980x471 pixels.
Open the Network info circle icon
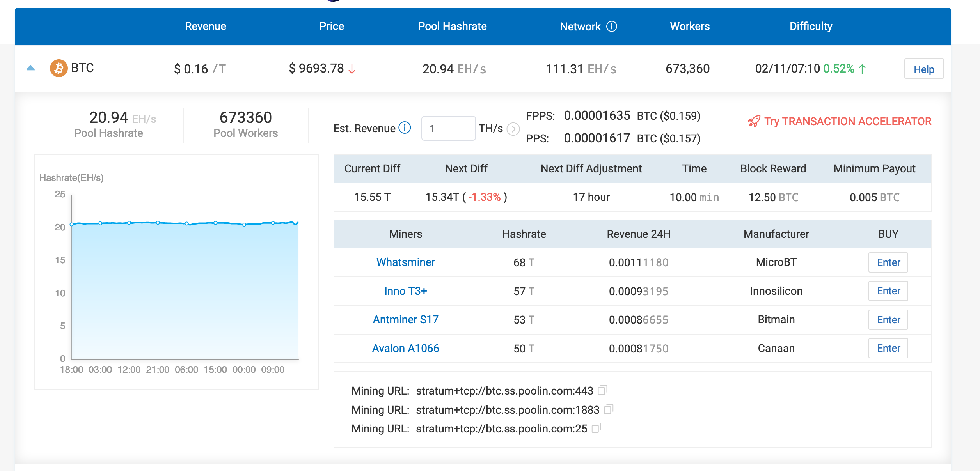[x=612, y=26]
